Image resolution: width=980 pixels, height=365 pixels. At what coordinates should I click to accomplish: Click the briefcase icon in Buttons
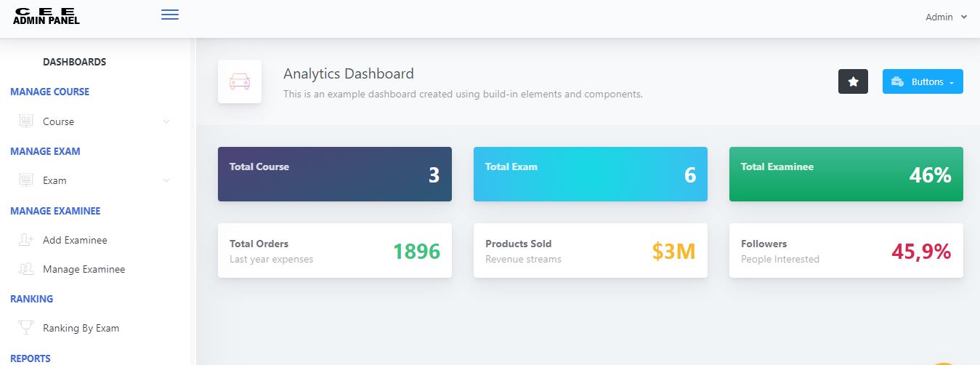[898, 82]
